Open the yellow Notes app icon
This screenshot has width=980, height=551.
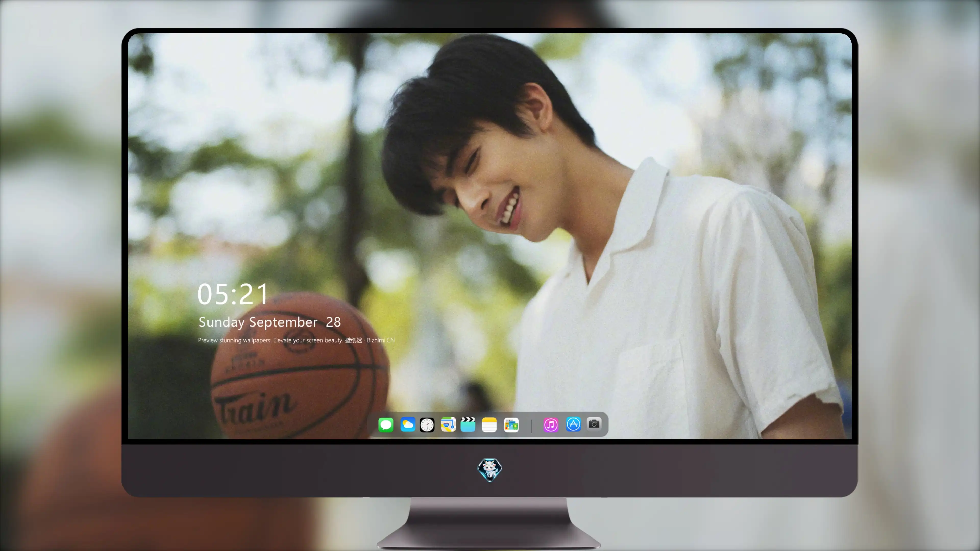tap(489, 425)
